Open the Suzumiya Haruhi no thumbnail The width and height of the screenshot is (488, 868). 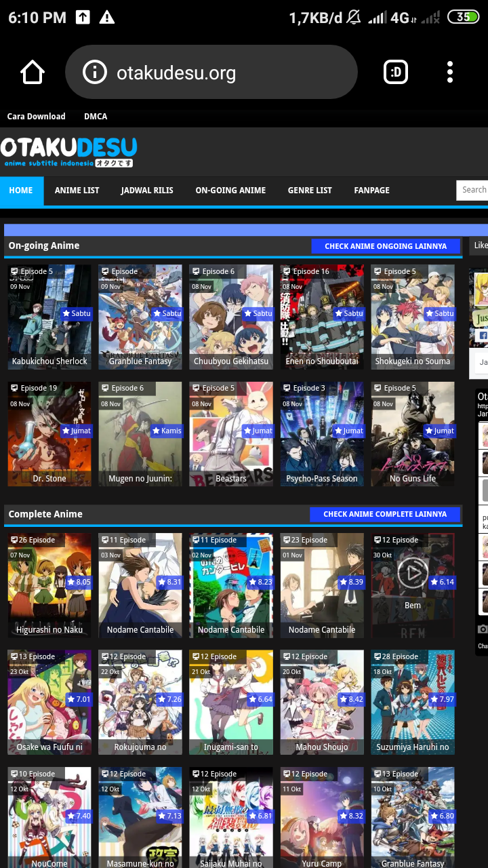point(413,703)
